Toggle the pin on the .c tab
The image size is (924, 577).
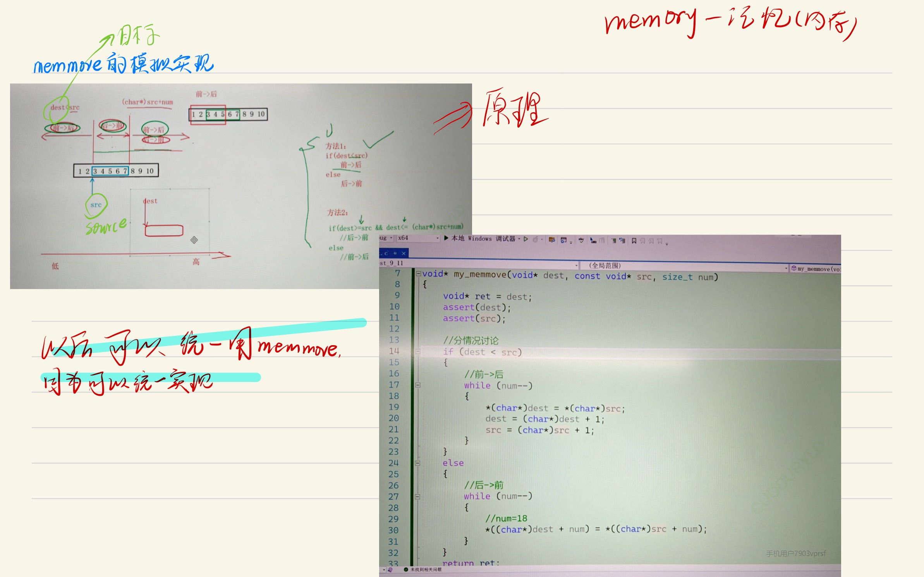[395, 253]
